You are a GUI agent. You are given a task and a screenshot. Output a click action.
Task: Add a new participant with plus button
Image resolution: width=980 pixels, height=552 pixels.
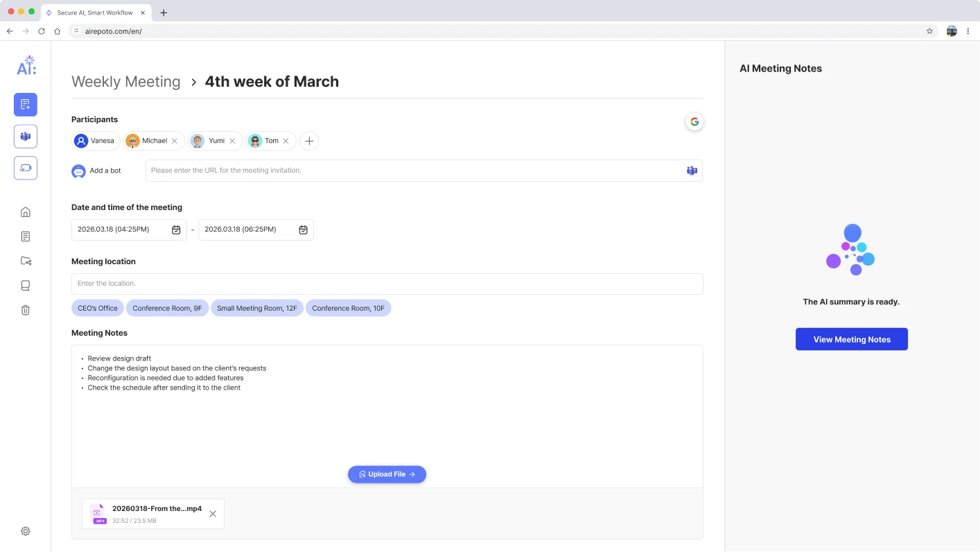point(309,141)
